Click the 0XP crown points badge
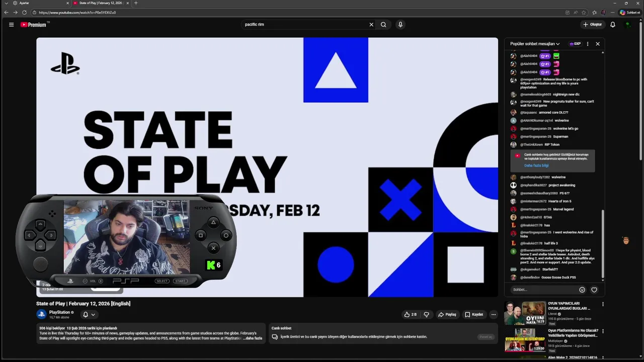644x362 pixels. click(575, 44)
